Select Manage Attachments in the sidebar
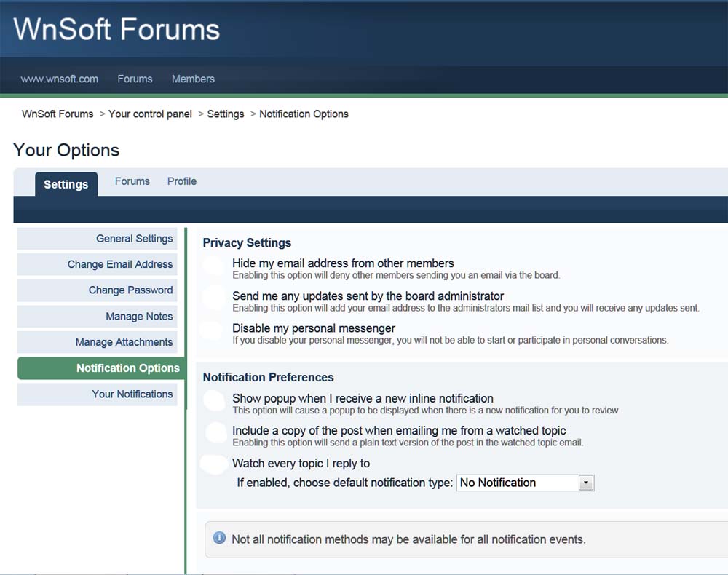The width and height of the screenshot is (728, 575). [124, 342]
